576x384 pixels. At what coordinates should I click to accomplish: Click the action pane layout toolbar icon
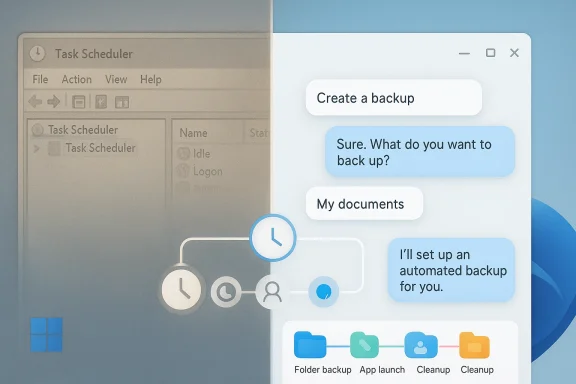[x=122, y=102]
